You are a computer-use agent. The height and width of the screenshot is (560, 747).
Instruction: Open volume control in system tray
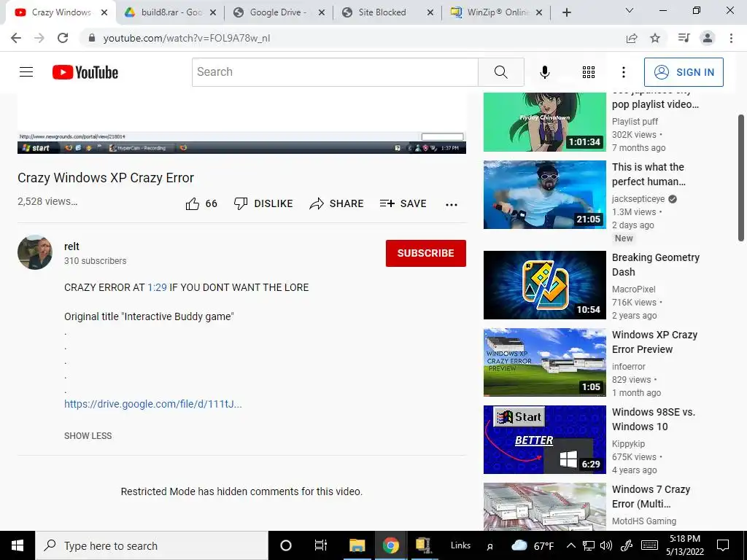point(606,545)
